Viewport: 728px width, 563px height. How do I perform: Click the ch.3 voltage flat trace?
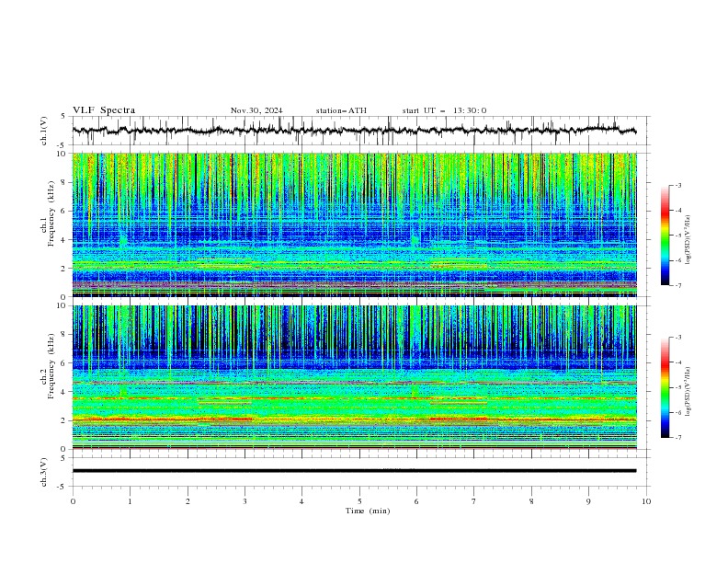point(354,471)
